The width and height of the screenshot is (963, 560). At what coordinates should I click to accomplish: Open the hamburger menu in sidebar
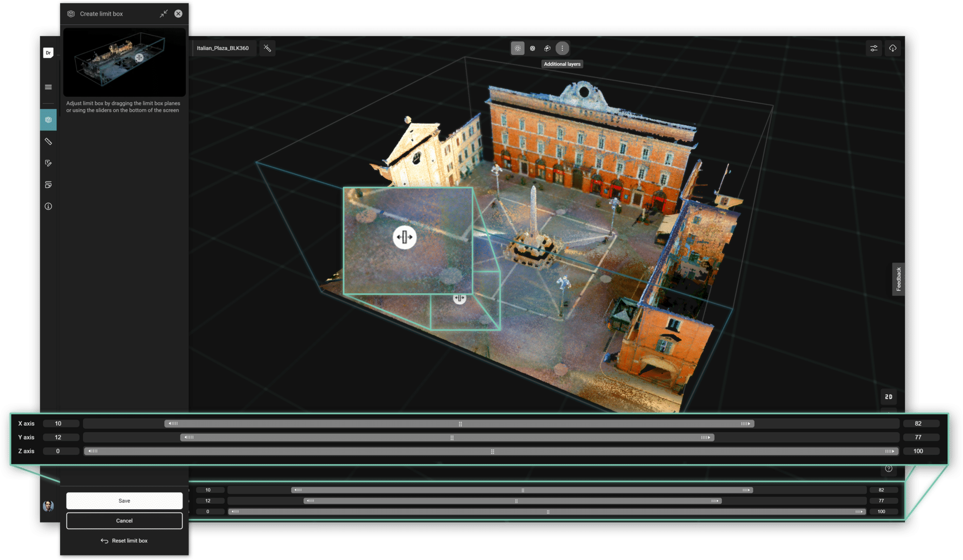48,86
